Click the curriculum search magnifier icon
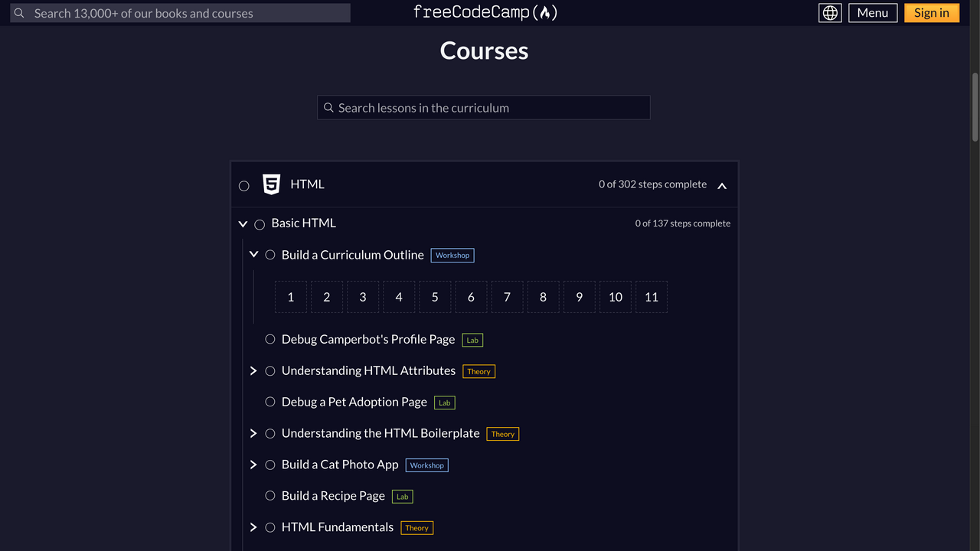980x551 pixels. [329, 108]
